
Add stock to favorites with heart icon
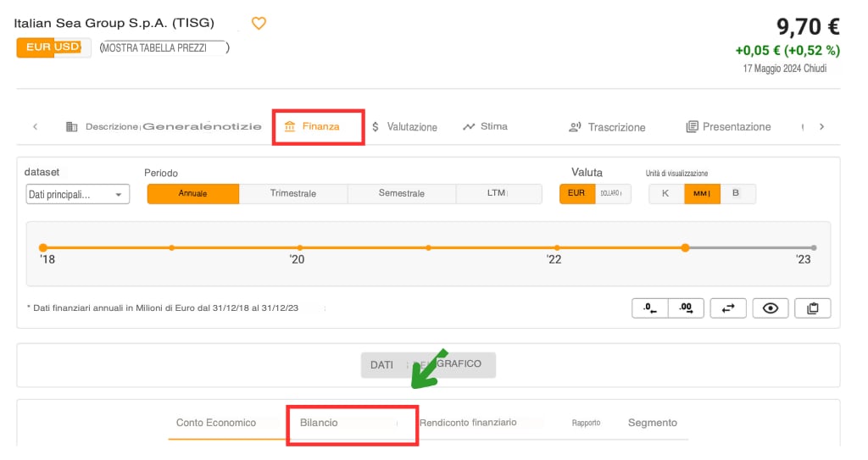(259, 24)
